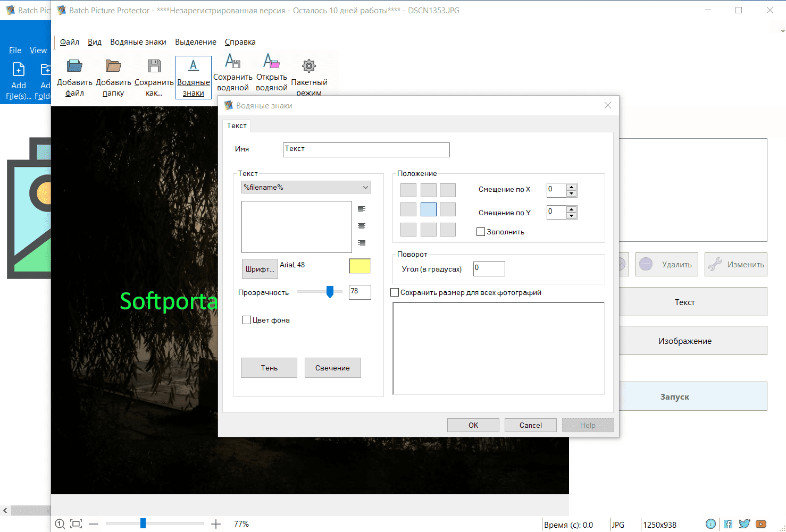Screen dimensions: 786x532
Task: Open the Справка menu
Action: click(240, 42)
